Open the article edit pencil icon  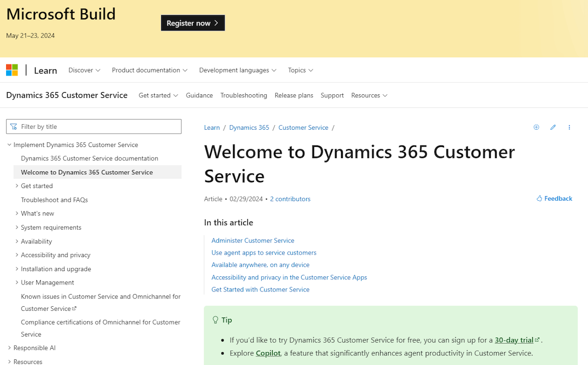click(553, 127)
